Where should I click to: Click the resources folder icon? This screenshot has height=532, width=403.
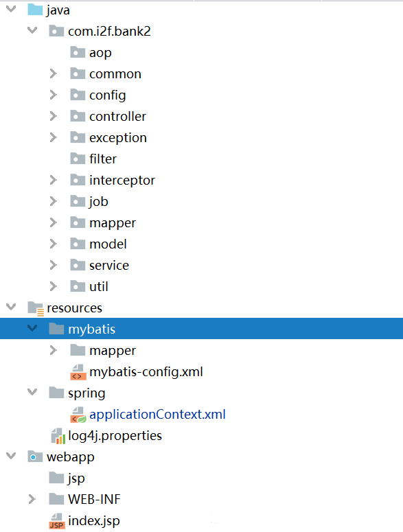coord(36,308)
